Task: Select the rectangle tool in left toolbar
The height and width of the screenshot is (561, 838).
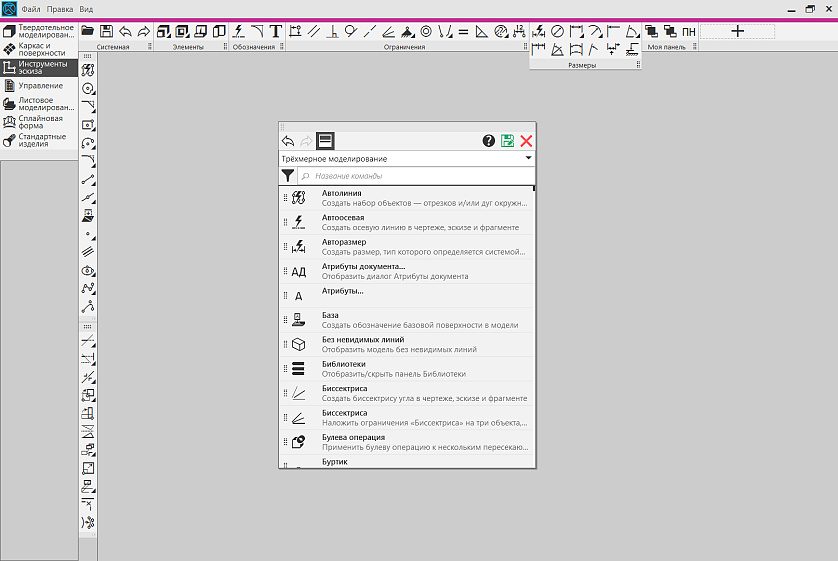Action: [x=88, y=124]
